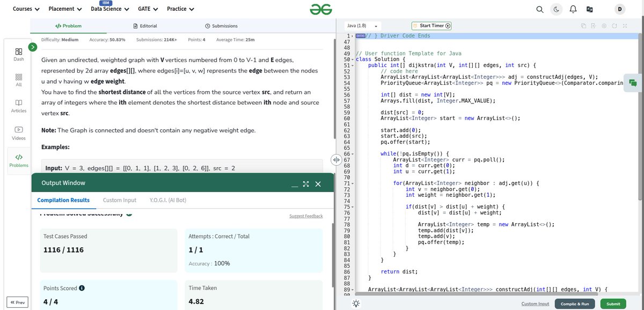Click the Points Scored info icon

[82, 288]
